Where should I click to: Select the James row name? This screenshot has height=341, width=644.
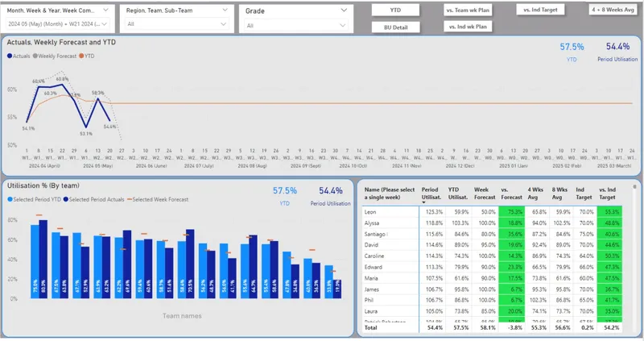point(371,289)
